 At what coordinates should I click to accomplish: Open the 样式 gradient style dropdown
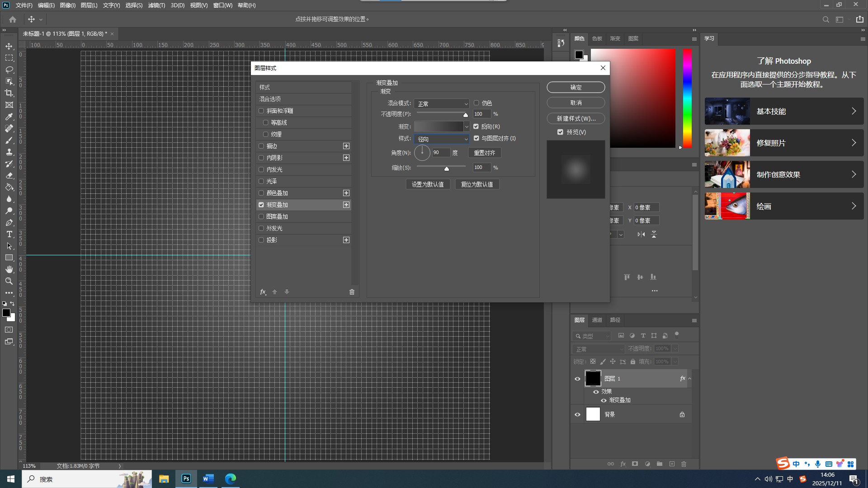(x=442, y=139)
